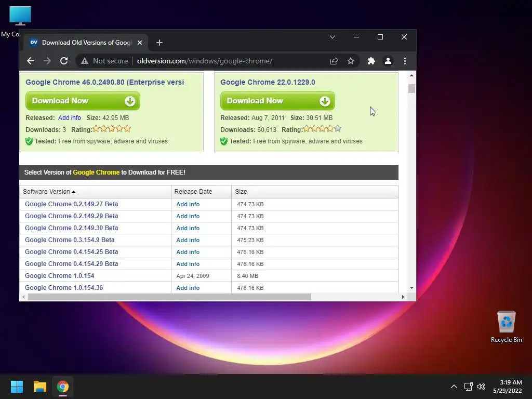Reload the oldversion.com page

(x=64, y=61)
